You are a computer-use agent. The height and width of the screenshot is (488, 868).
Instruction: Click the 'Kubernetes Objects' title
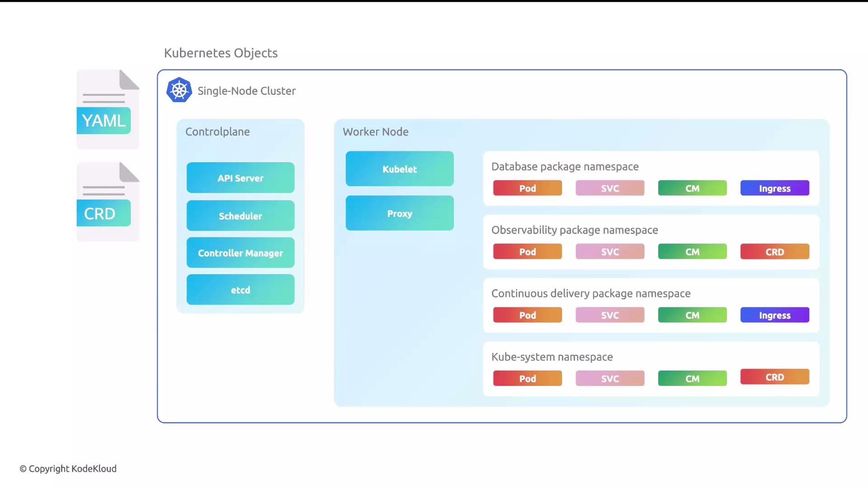coord(221,53)
